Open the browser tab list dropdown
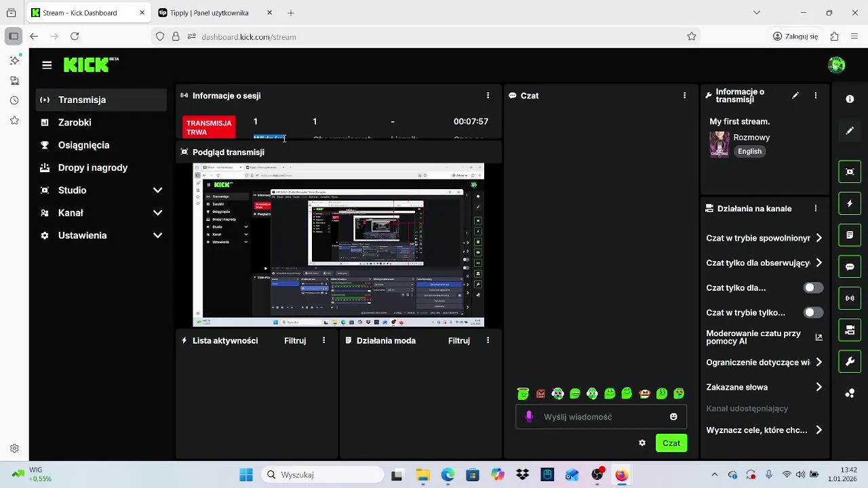 coord(757,12)
